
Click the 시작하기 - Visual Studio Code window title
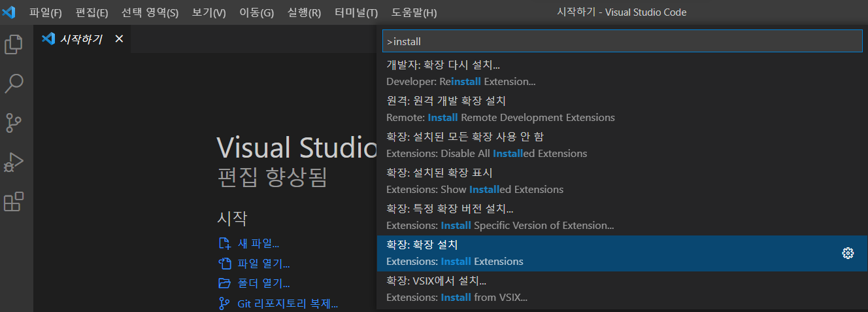tap(622, 12)
